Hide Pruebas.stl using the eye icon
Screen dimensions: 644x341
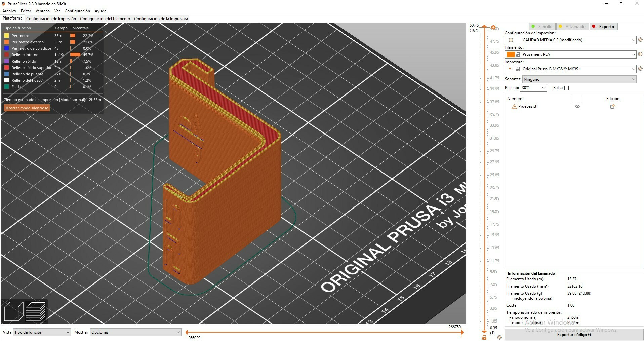click(x=577, y=107)
